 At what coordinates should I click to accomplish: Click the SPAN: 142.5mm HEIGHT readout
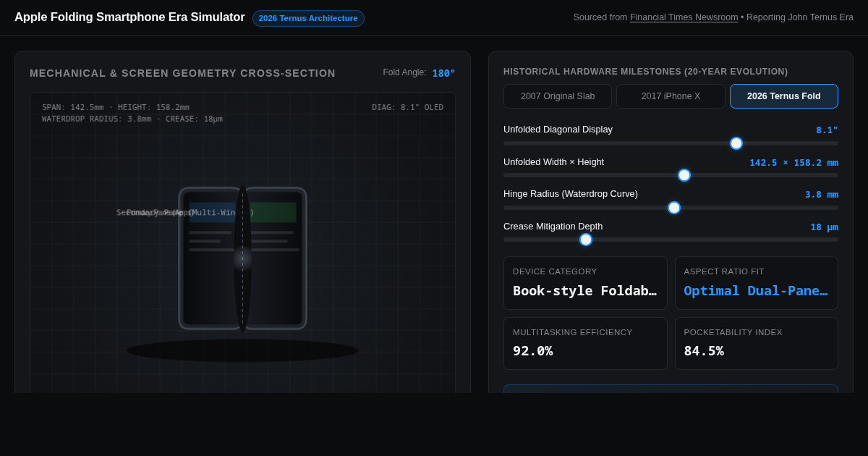[116, 107]
